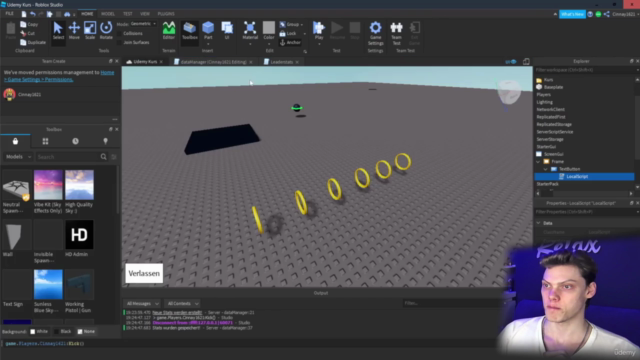Viewport: 640px width, 360px height.
Task: Collapse the TextButton tree node
Action: click(x=545, y=169)
